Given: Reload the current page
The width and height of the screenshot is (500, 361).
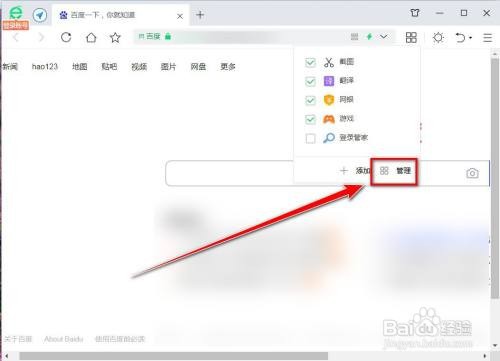Looking at the screenshot, I should point(66,37).
